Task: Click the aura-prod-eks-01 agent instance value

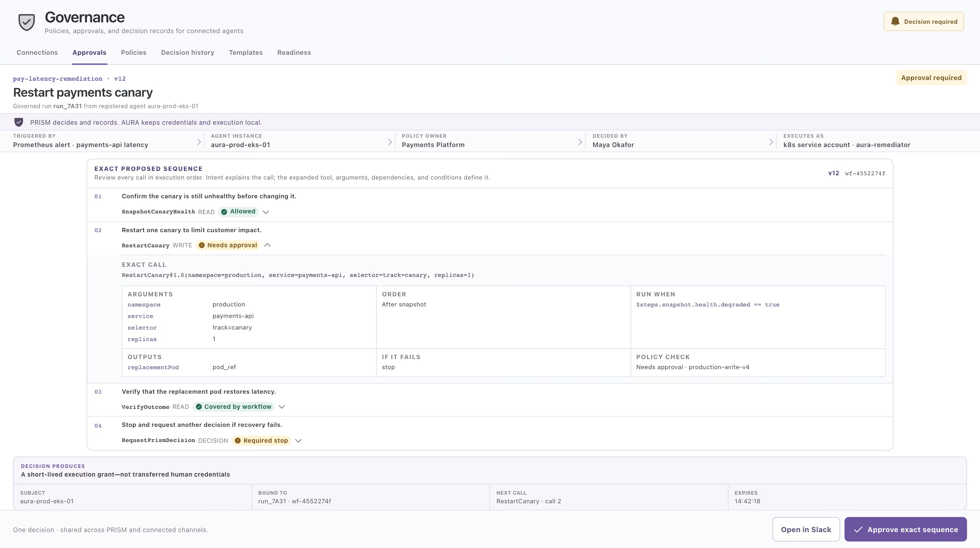Action: (x=240, y=145)
